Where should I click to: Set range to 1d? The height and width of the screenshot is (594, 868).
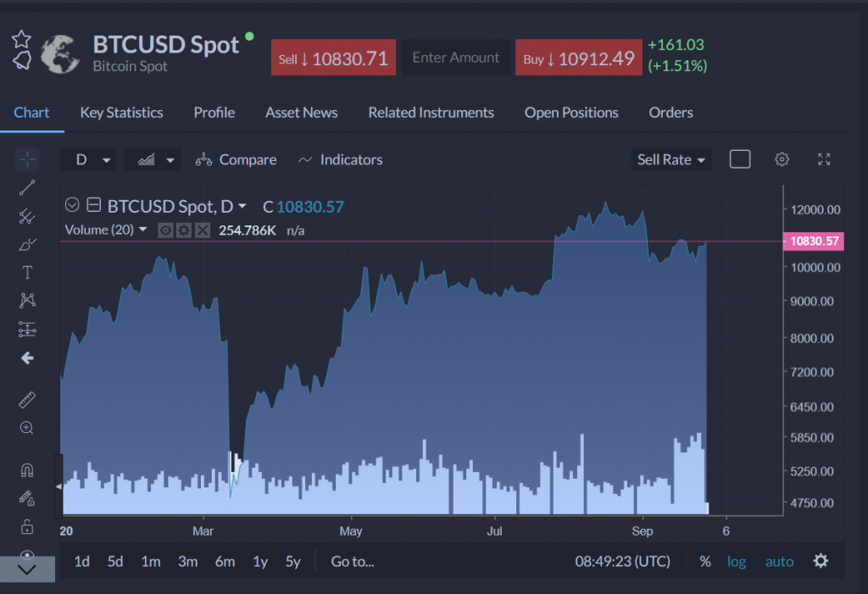pyautogui.click(x=82, y=561)
